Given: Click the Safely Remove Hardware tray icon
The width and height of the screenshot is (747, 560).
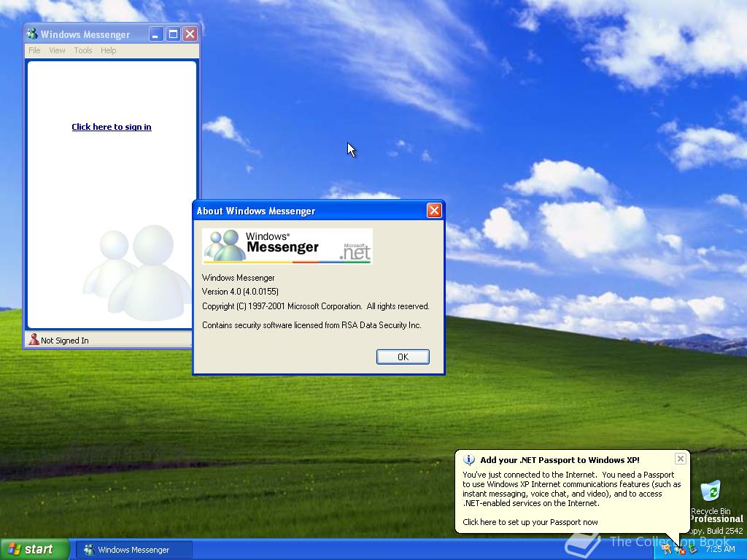Looking at the screenshot, I should tap(693, 549).
